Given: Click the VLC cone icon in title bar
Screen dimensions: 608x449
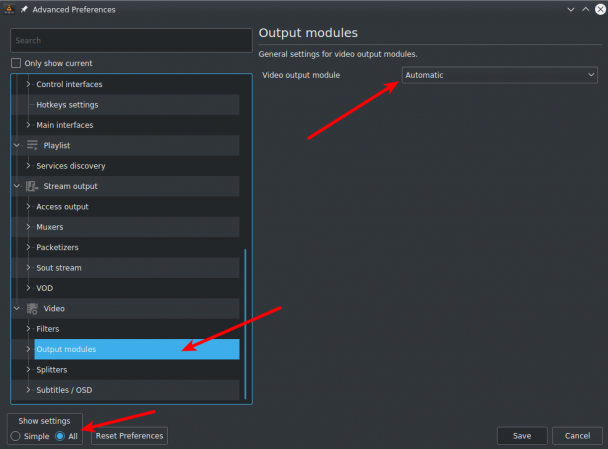Looking at the screenshot, I should (x=9, y=9).
